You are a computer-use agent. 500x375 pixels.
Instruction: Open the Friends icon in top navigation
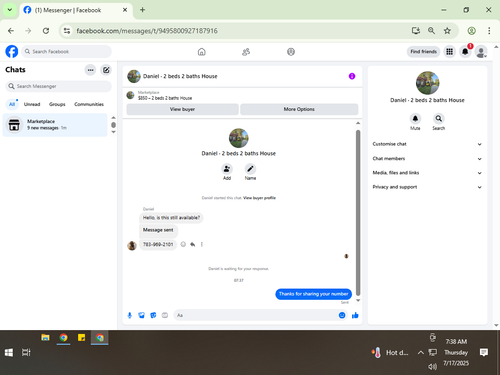pos(246,52)
